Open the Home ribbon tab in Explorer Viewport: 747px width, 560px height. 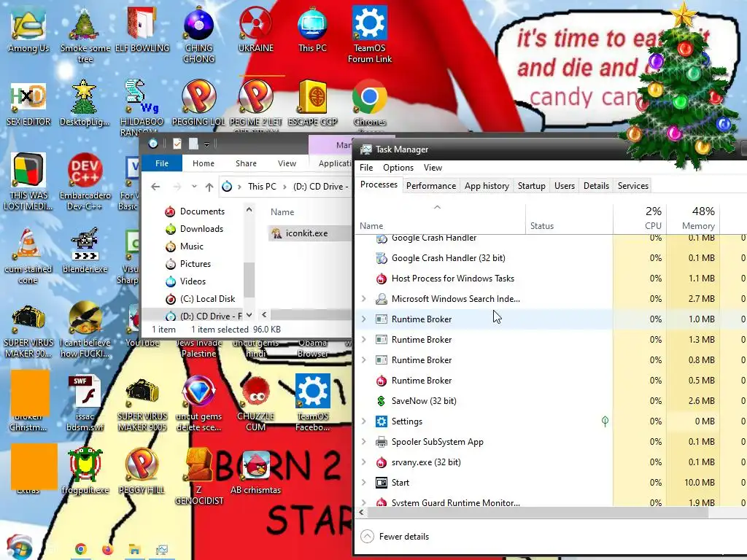204,163
